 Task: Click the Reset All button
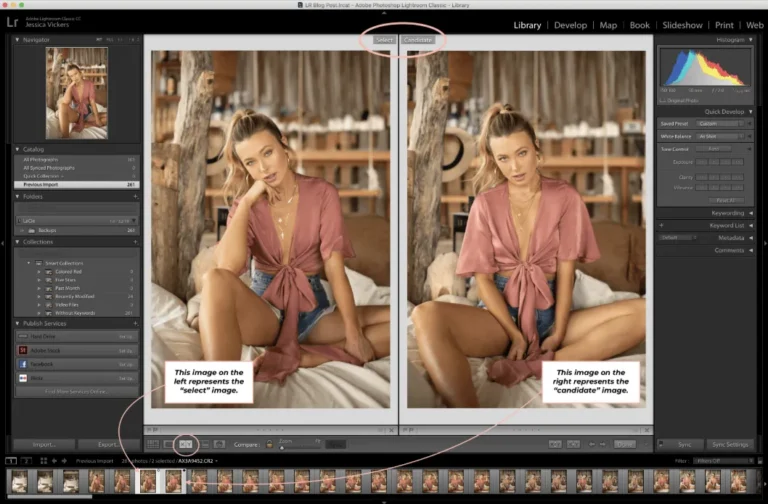coord(725,200)
